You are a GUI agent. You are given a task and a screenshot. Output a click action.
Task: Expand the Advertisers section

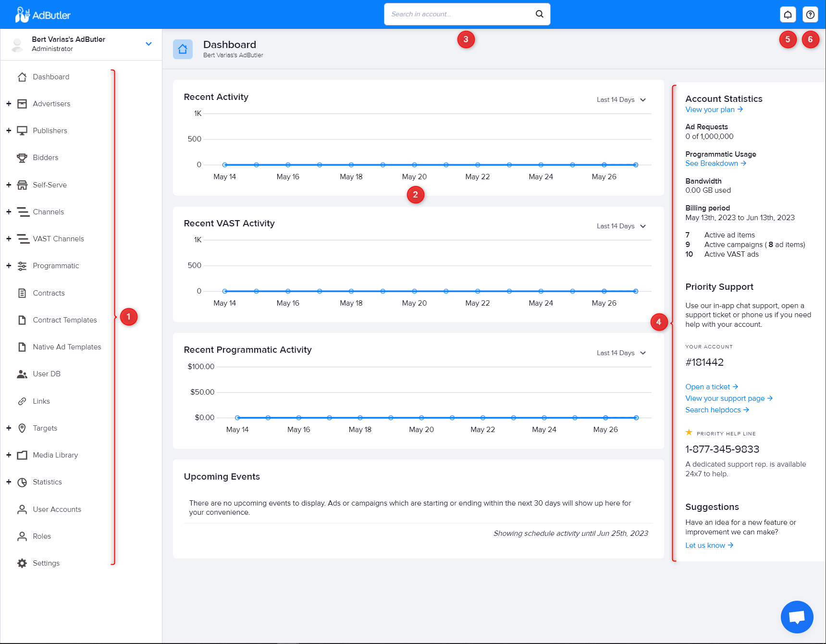pos(8,103)
